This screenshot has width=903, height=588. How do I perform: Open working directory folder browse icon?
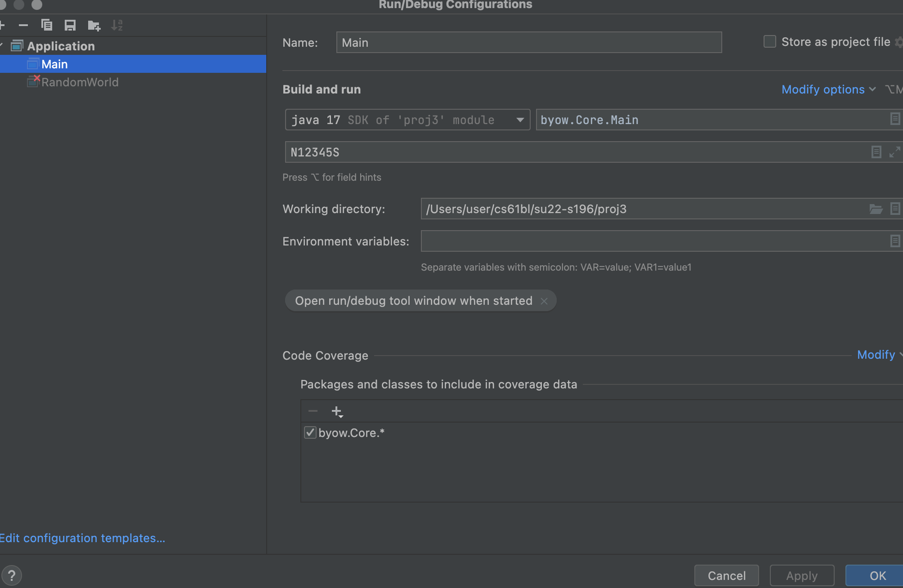pos(876,209)
